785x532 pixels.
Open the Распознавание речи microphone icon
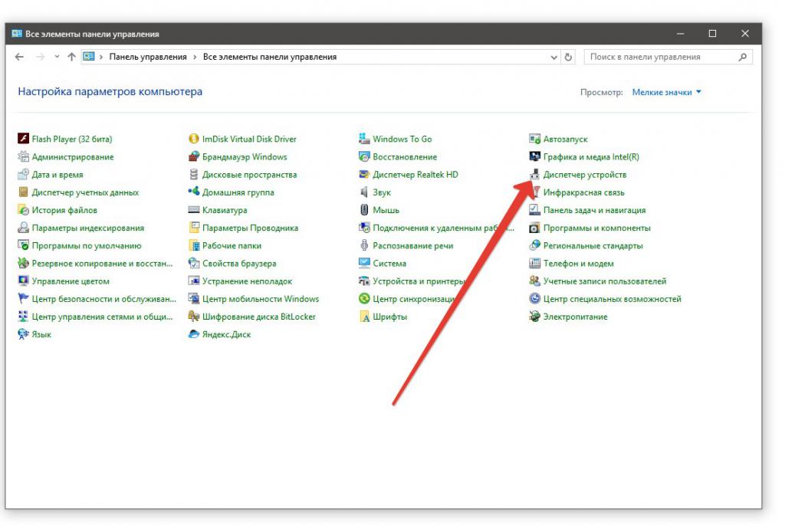click(x=364, y=245)
